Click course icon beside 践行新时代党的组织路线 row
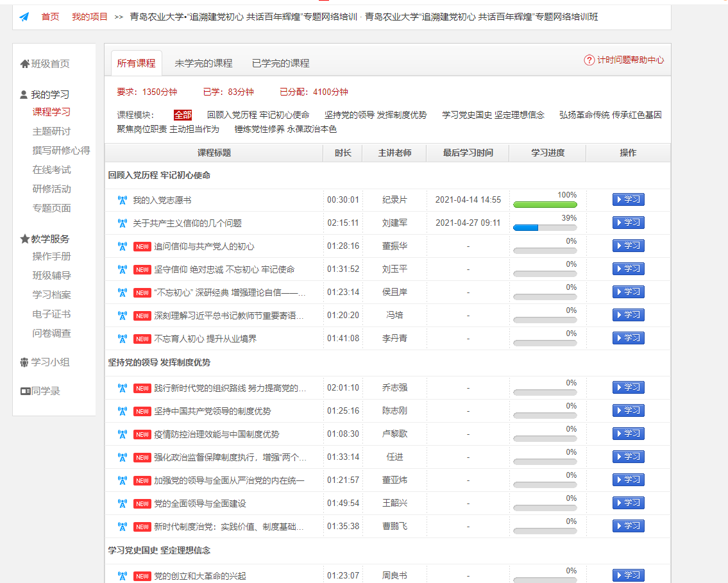 [x=122, y=388]
